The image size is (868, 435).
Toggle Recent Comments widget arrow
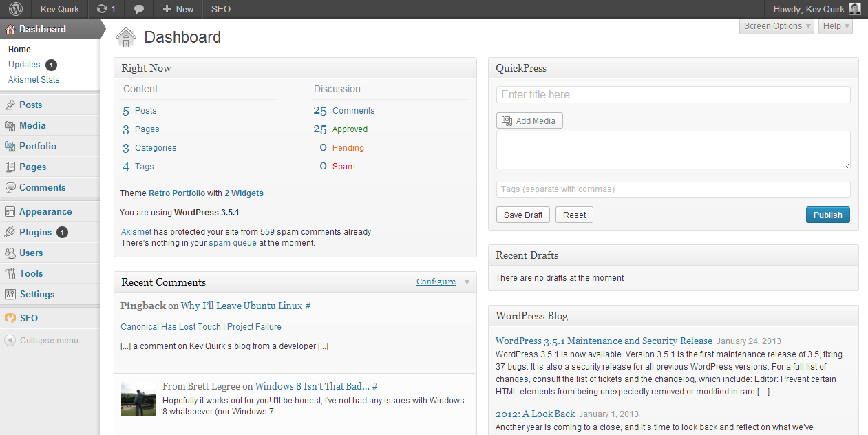[467, 282]
